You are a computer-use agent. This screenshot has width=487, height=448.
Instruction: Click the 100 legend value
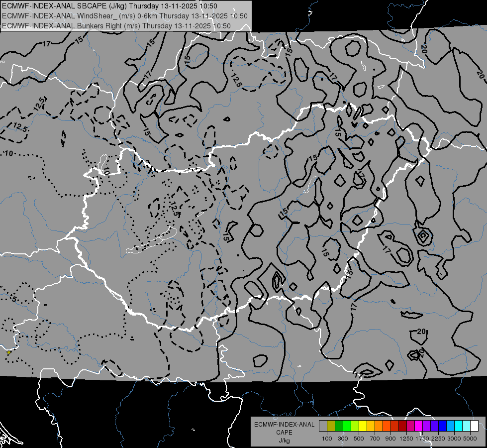coord(327,439)
